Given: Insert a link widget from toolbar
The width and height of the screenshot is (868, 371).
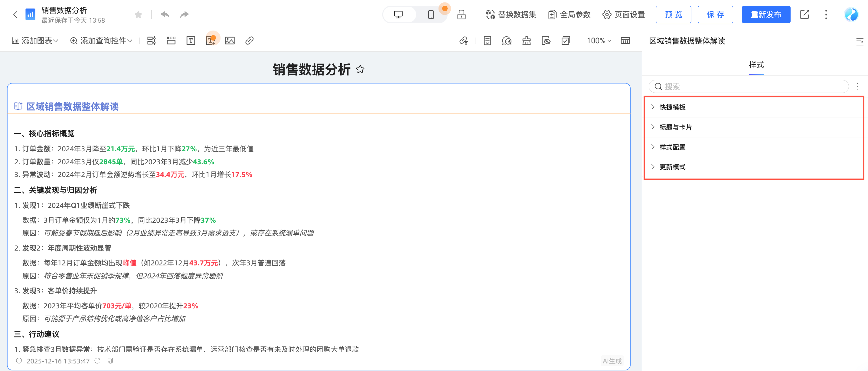Looking at the screenshot, I should 249,41.
